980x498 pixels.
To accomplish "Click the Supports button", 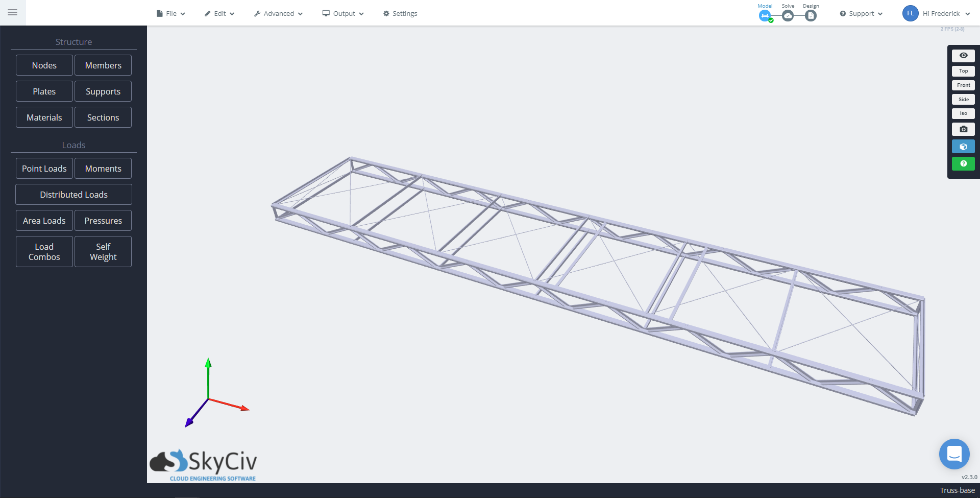I will (x=103, y=91).
